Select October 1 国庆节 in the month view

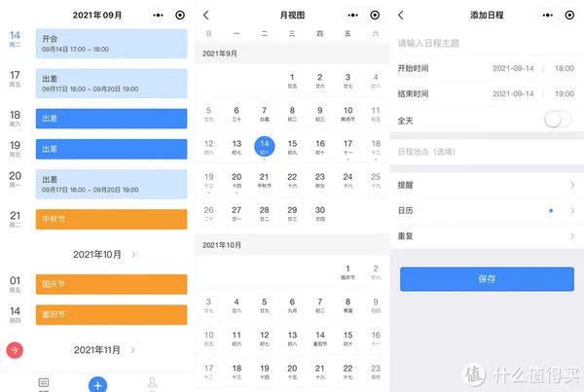(347, 272)
